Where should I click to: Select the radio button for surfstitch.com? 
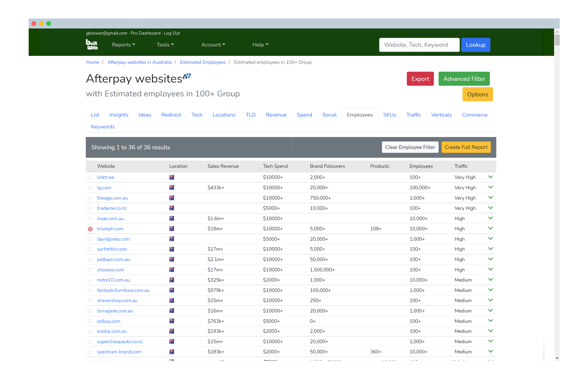pos(90,250)
